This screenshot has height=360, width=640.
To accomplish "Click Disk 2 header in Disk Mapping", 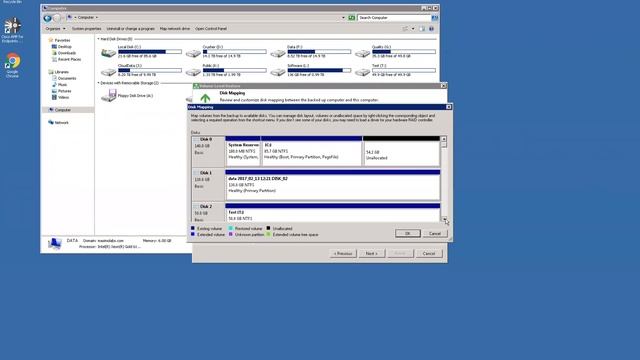I will 208,213.
